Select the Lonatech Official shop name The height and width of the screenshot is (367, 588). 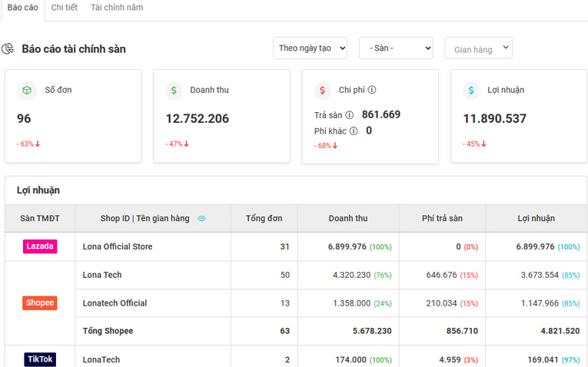tap(115, 303)
